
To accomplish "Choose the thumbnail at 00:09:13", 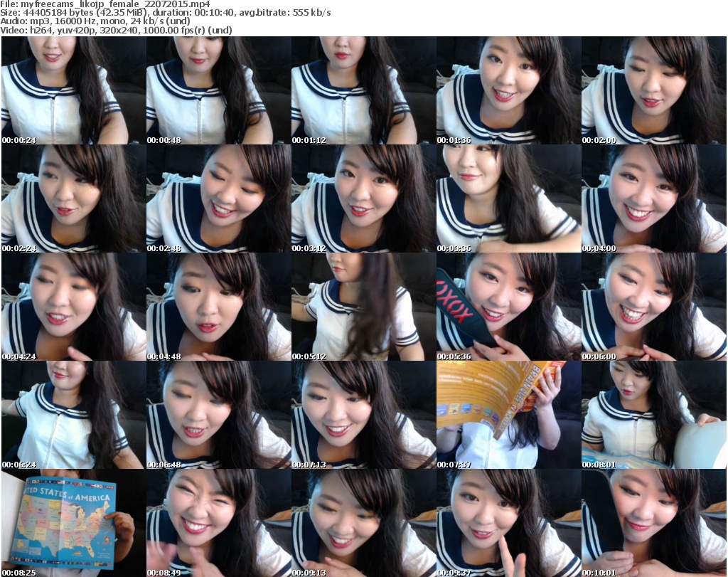I will click(363, 523).
